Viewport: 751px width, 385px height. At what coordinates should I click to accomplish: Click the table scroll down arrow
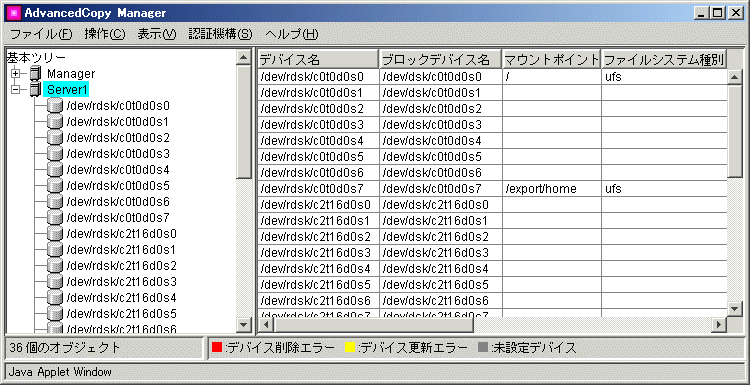[x=734, y=309]
